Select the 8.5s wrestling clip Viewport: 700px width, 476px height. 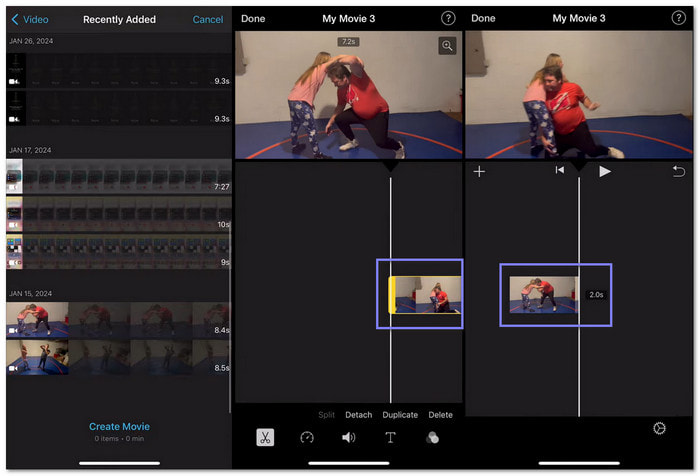point(119,357)
